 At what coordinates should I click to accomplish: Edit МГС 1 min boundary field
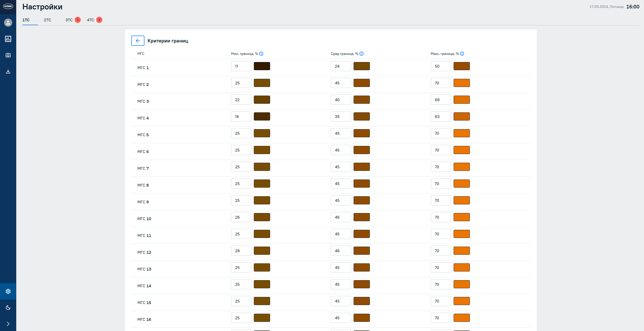pos(241,66)
